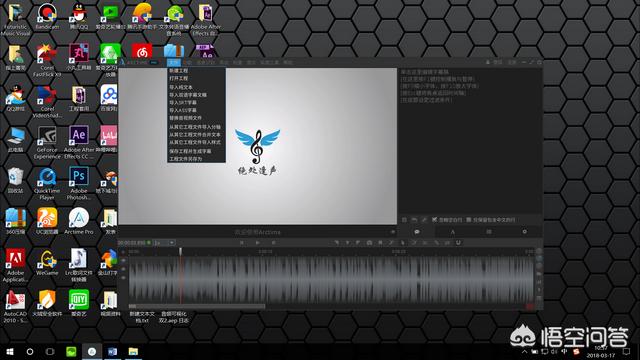Open the red NetEase Cloud Music icon

click(142, 52)
